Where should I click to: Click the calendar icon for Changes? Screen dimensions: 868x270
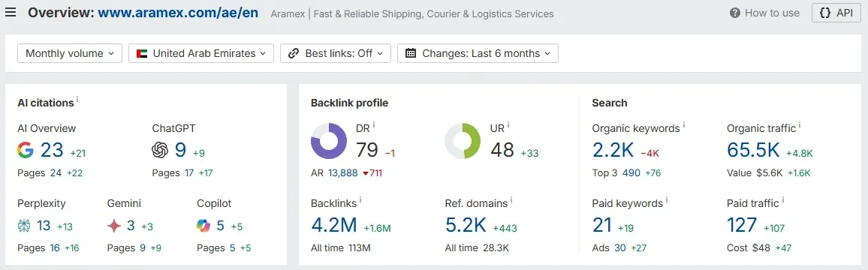coord(411,54)
